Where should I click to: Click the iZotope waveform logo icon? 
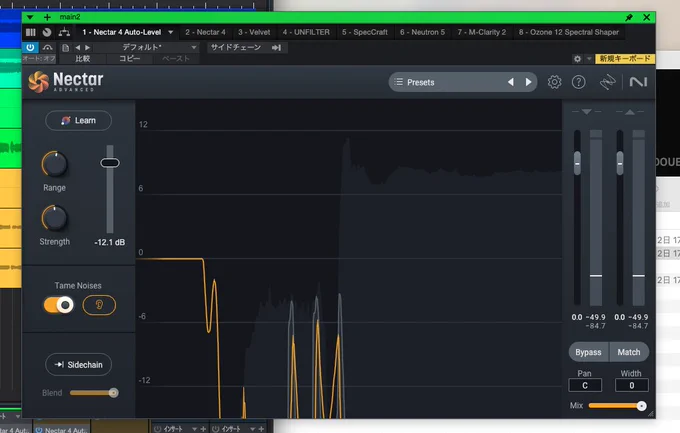[x=608, y=82]
